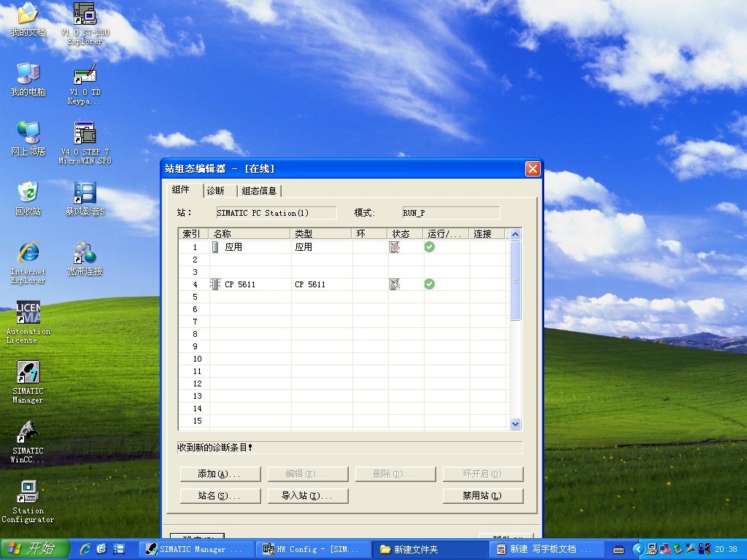Click the 环 column header
The image size is (747, 560).
pyautogui.click(x=369, y=234)
